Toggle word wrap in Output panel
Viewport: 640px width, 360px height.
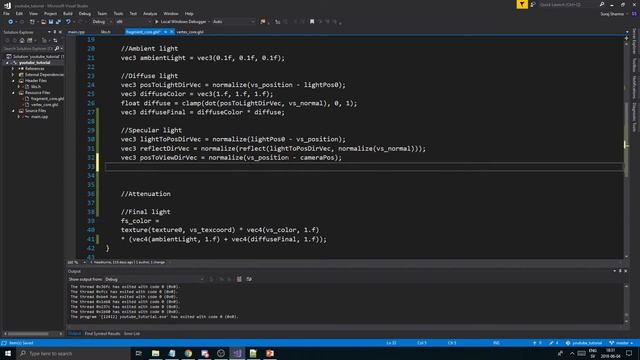(x=249, y=279)
